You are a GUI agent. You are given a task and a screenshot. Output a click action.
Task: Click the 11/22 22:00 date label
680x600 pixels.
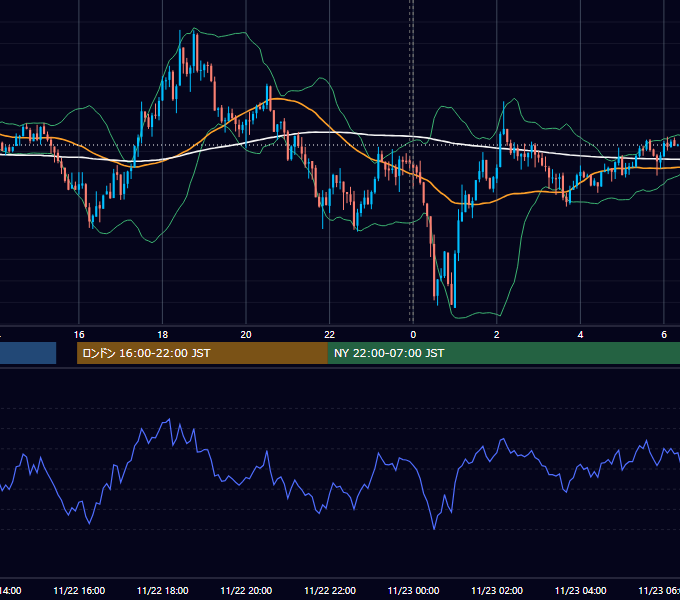coord(330,591)
